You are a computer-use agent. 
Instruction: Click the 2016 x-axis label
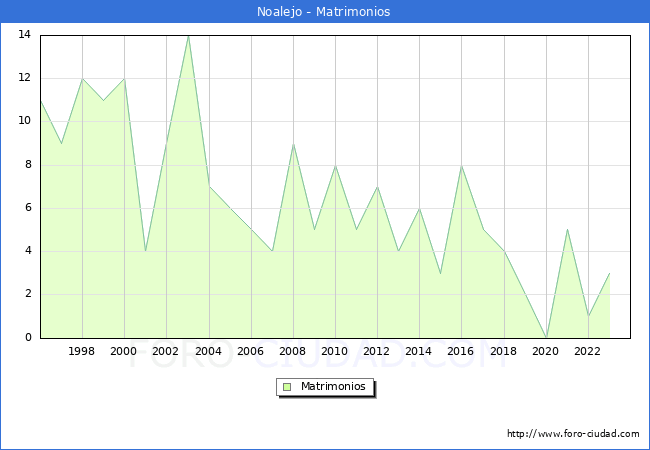coord(461,351)
